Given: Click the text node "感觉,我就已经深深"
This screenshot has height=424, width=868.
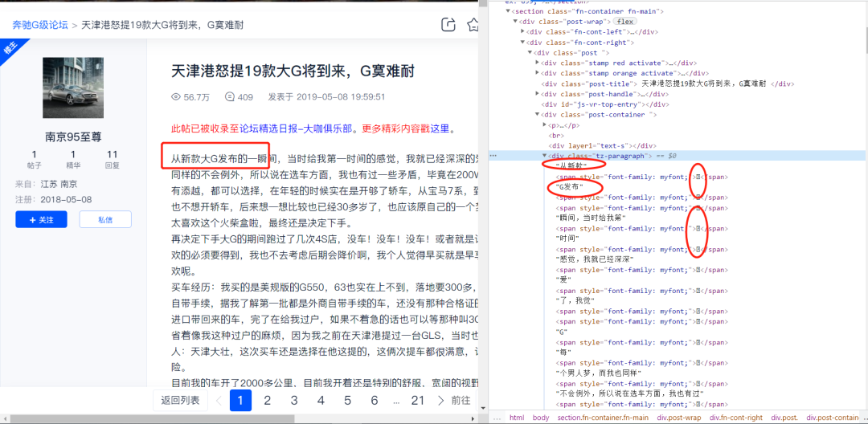Looking at the screenshot, I should tap(594, 259).
